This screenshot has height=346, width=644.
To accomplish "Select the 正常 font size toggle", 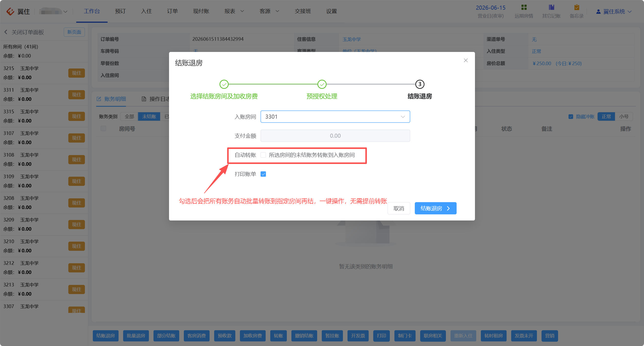I will coord(606,117).
